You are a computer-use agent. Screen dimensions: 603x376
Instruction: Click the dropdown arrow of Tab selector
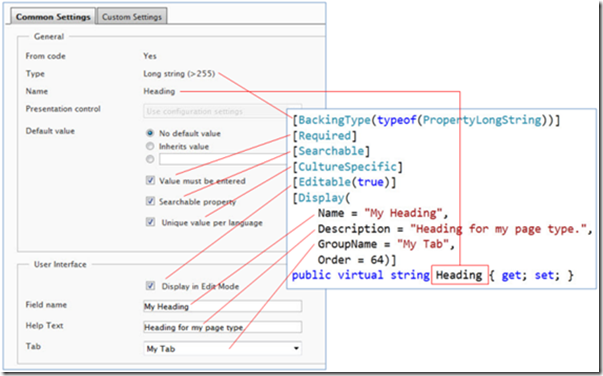[296, 348]
